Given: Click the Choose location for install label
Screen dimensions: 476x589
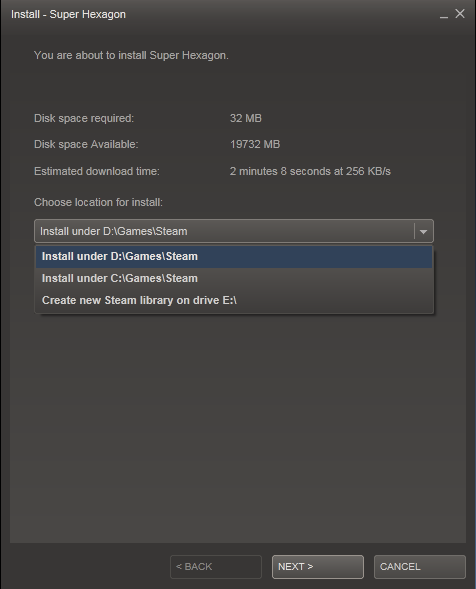Looking at the screenshot, I should [x=98, y=202].
